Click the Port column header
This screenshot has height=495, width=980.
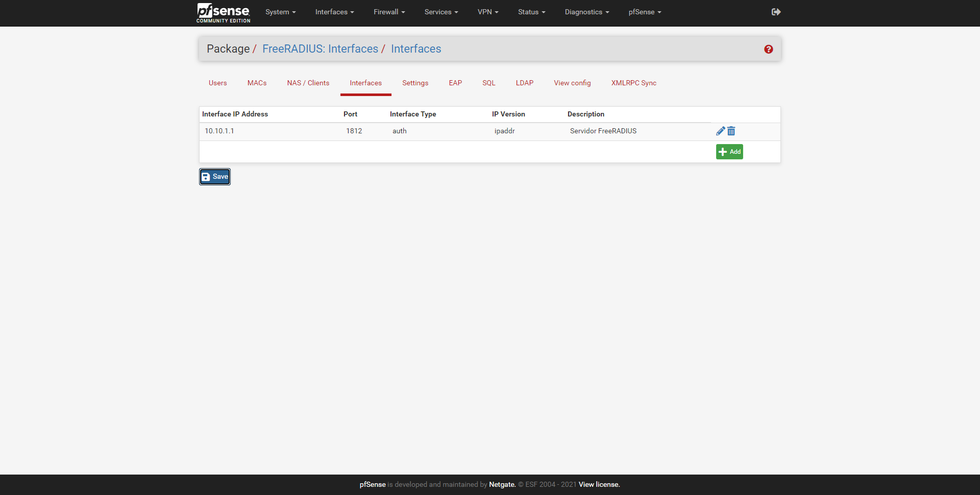(351, 114)
